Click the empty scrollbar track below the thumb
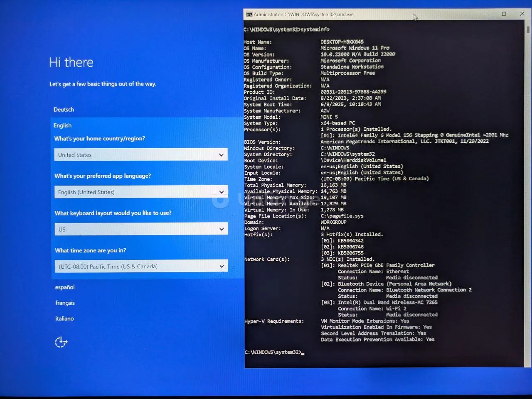Image resolution: width=532 pixels, height=399 pixels. pos(528,208)
